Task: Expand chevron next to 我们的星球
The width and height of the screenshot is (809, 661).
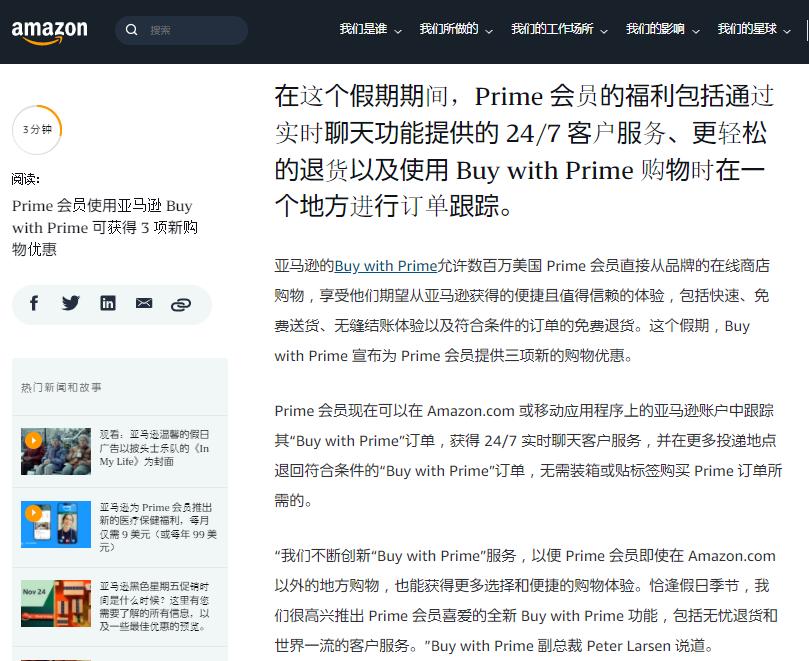Action: 787,31
